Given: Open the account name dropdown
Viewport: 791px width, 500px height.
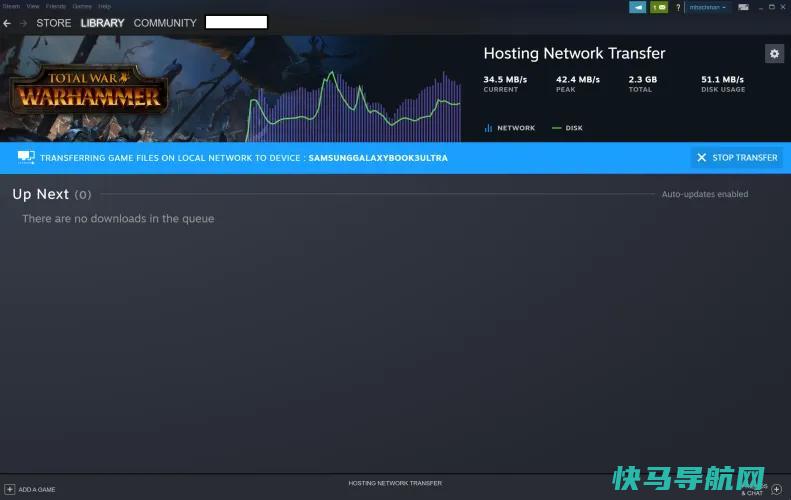Looking at the screenshot, I should pos(707,7).
